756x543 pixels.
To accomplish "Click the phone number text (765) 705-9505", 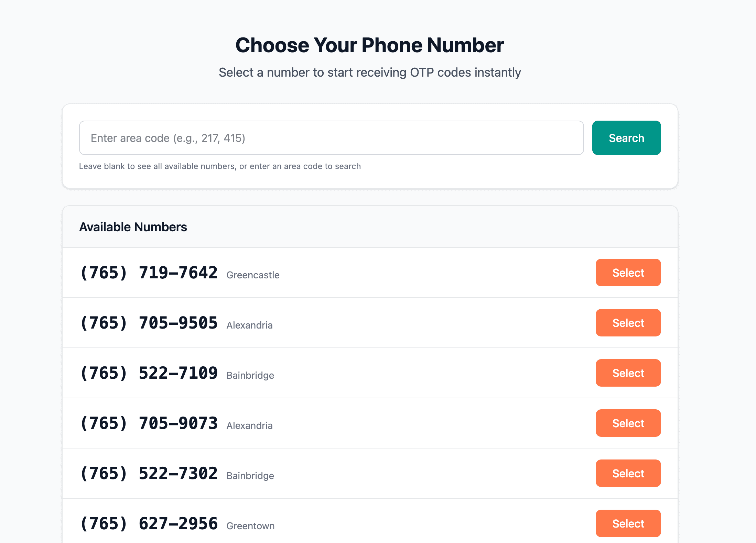I will 149,323.
